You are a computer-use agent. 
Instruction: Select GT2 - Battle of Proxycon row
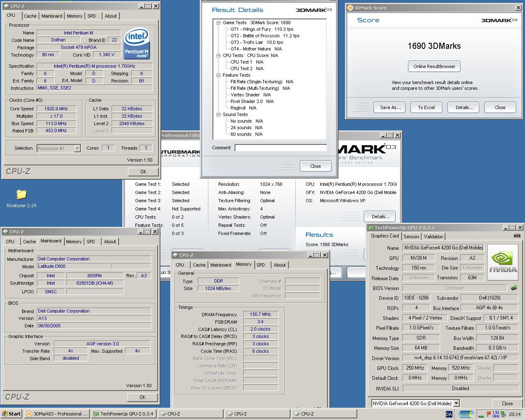[265, 36]
